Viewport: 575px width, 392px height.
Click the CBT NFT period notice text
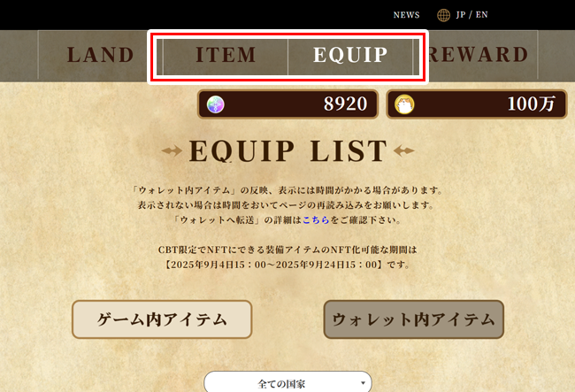click(287, 257)
